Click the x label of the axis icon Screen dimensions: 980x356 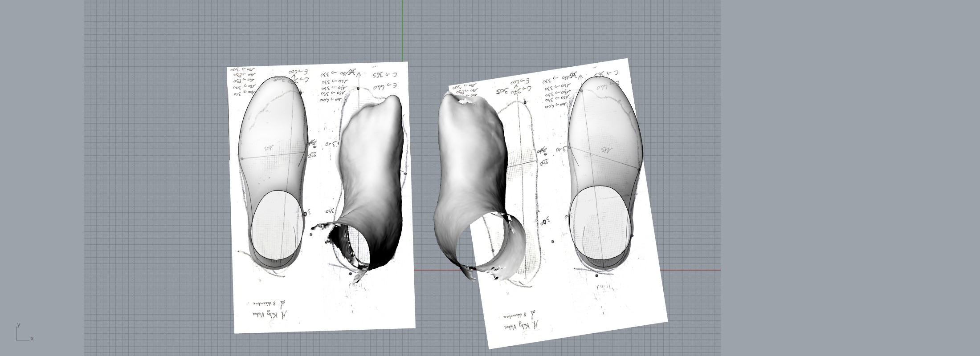click(x=32, y=339)
